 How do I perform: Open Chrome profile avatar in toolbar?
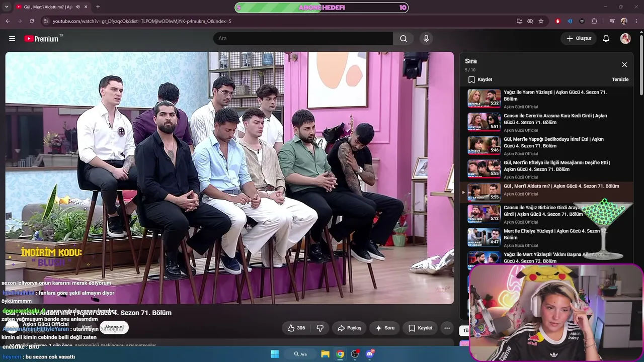click(x=624, y=21)
